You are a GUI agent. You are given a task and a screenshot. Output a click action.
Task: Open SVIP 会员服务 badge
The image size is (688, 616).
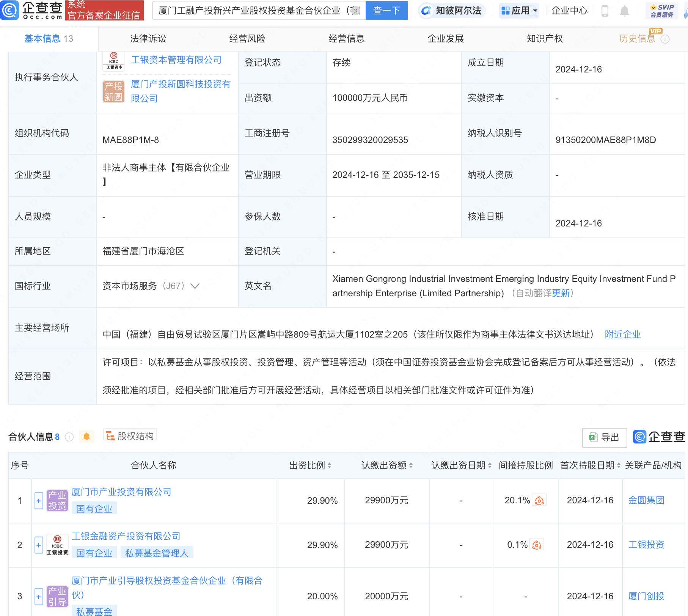pos(662,11)
